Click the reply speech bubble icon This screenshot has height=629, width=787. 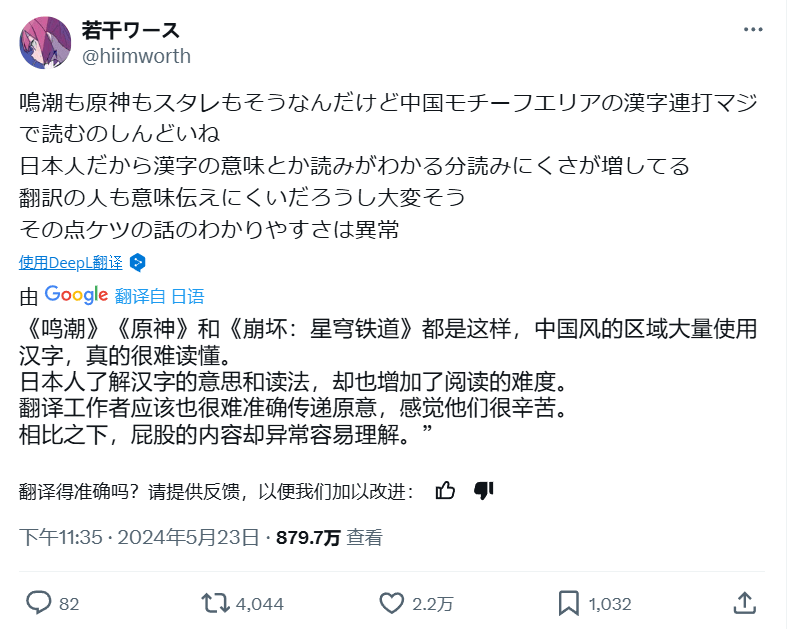[39, 603]
